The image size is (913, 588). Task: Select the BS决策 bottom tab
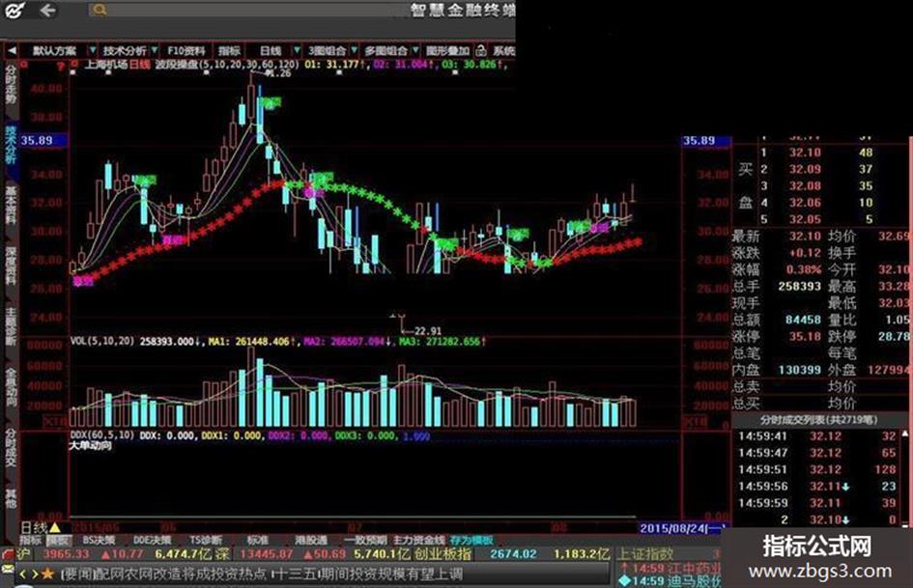click(99, 541)
